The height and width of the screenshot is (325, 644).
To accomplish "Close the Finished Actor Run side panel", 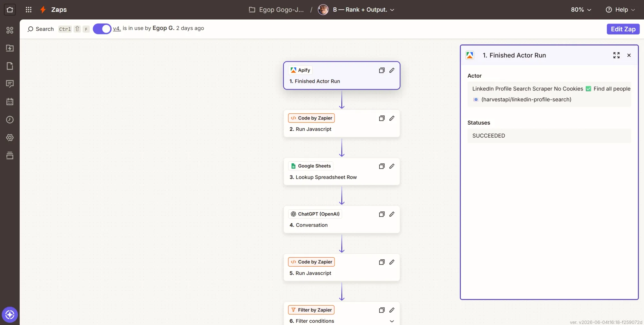I will 629,55.
